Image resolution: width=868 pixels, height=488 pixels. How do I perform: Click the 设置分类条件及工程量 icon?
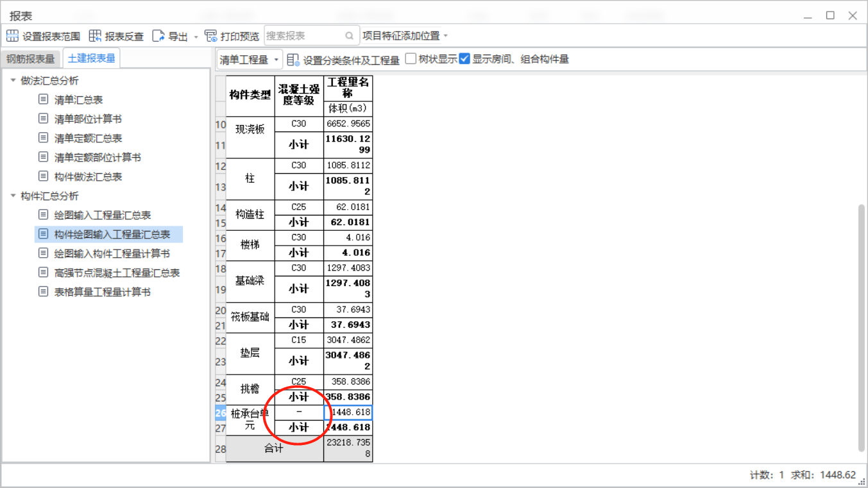coord(293,60)
